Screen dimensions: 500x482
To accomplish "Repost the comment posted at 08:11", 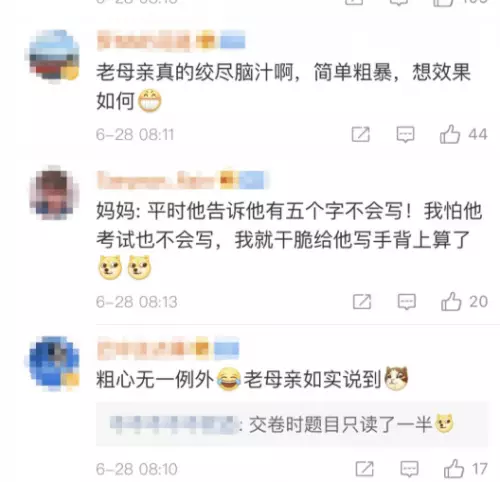I will [361, 134].
